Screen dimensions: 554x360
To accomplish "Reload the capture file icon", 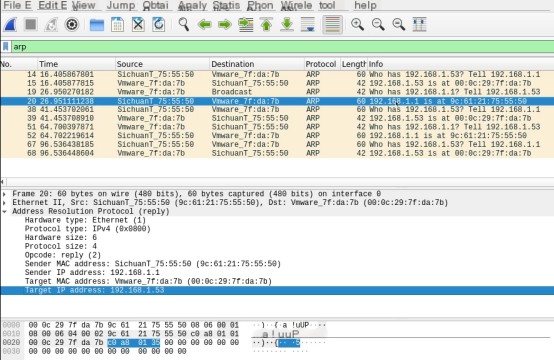I will (159, 25).
